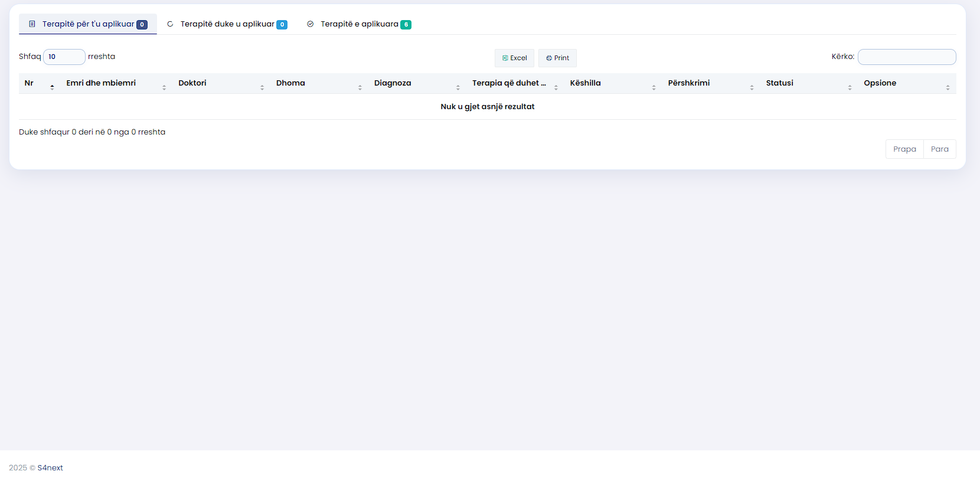Click the Excel export icon
This screenshot has height=484, width=980.
pyautogui.click(x=505, y=58)
